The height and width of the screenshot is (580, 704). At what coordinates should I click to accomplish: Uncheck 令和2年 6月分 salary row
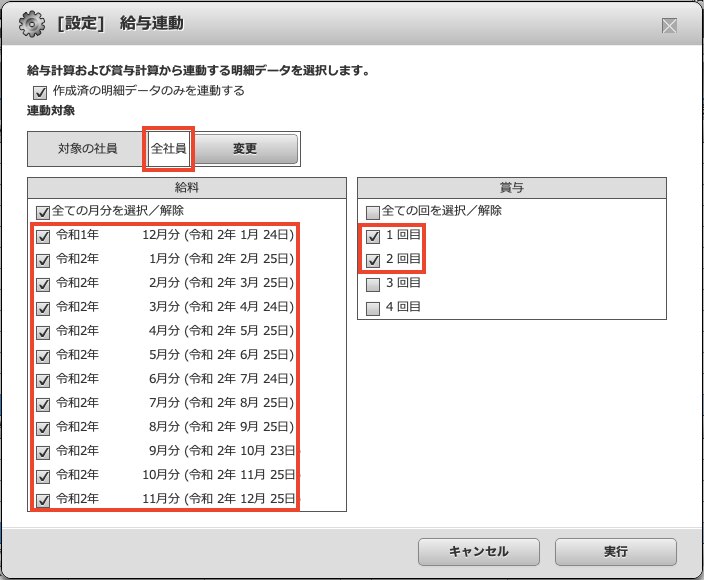(x=43, y=380)
